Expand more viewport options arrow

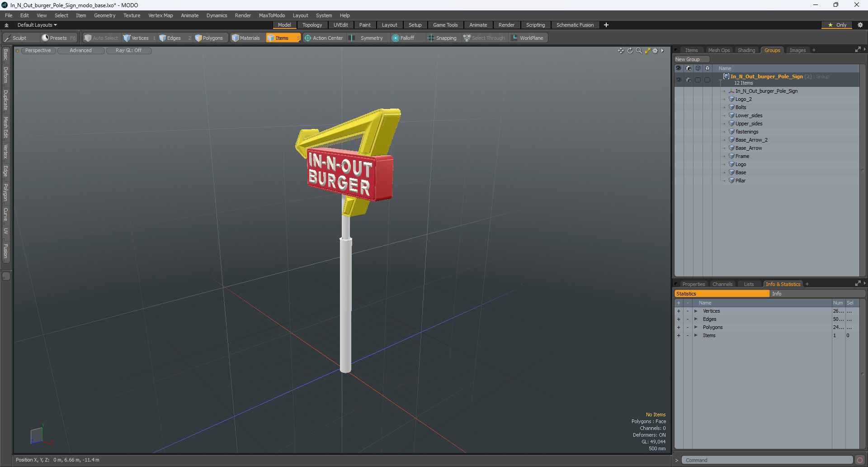[x=663, y=51]
